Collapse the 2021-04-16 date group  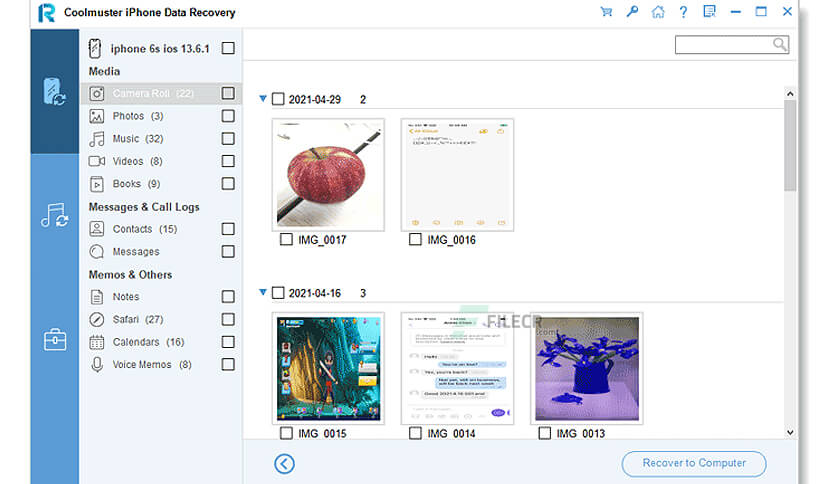click(263, 293)
